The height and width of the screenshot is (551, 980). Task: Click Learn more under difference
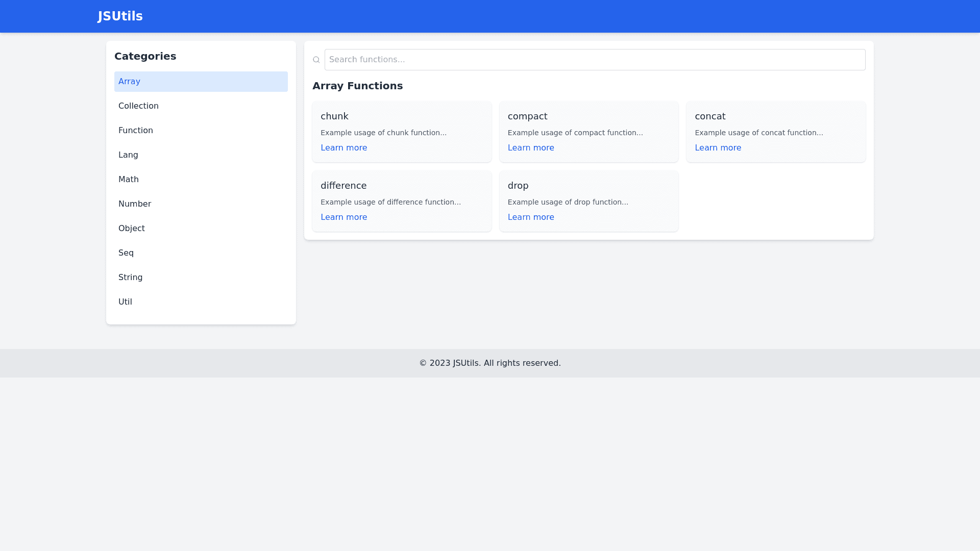point(344,217)
